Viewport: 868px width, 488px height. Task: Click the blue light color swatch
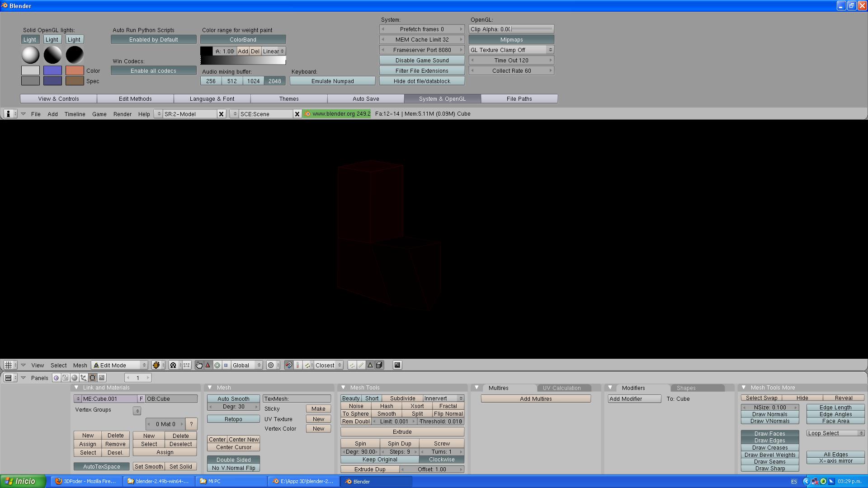pos(52,70)
